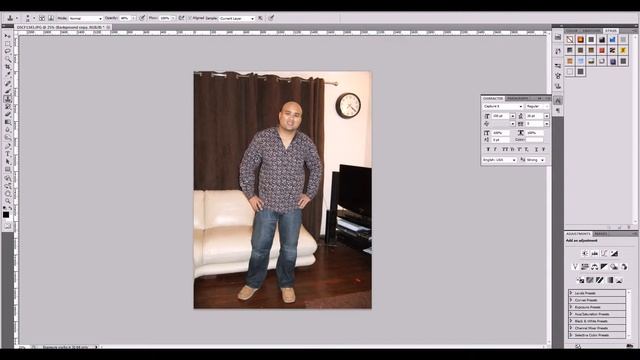Enable airbrush mode in options bar
The image size is (640, 360).
(x=181, y=18)
